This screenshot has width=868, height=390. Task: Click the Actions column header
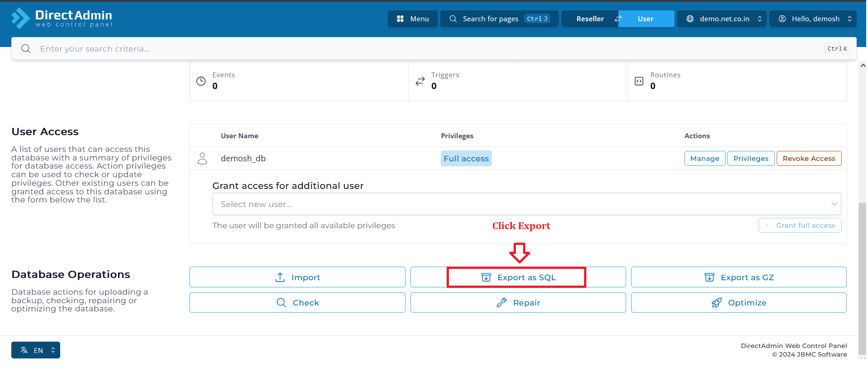click(x=697, y=136)
